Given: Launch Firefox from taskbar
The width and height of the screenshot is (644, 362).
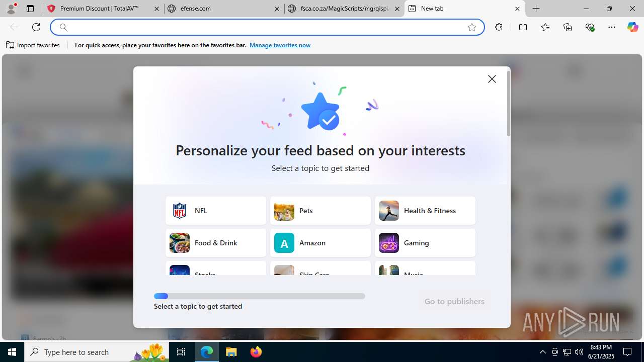Looking at the screenshot, I should pyautogui.click(x=256, y=352).
